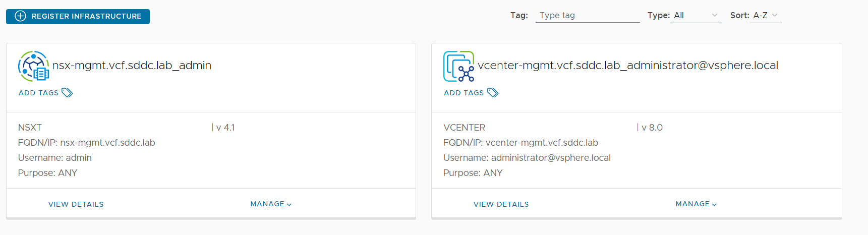This screenshot has height=235, width=868.
Task: Click the Register Infrastructure button
Action: pyautogui.click(x=78, y=16)
